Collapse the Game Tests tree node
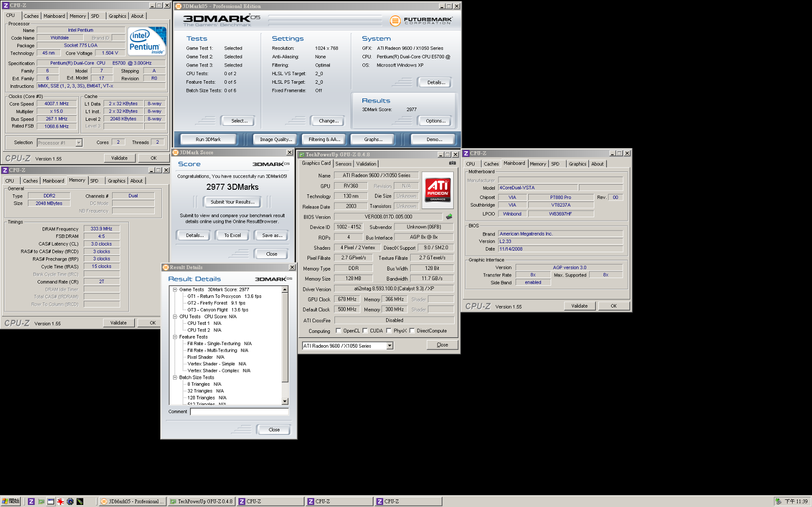812x507 pixels. coord(175,290)
